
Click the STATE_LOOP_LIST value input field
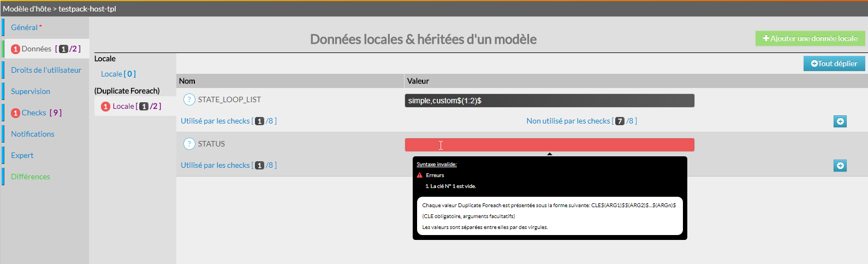tap(549, 101)
